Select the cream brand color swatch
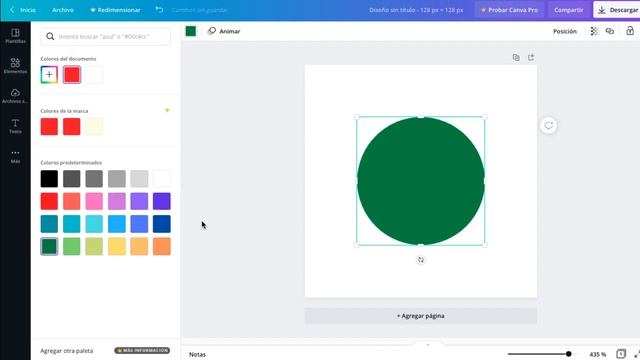The width and height of the screenshot is (640, 360). (x=94, y=127)
